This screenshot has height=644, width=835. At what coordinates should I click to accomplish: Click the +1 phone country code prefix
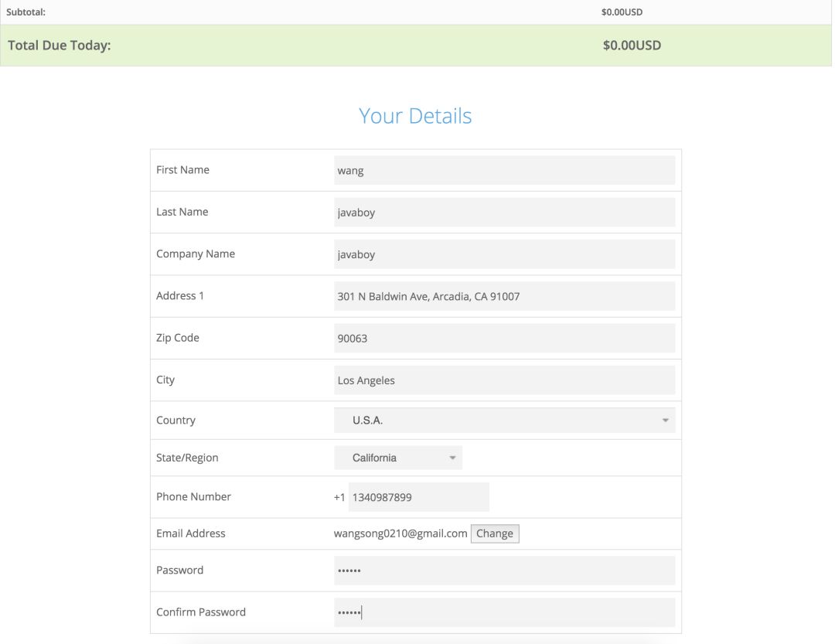(339, 497)
